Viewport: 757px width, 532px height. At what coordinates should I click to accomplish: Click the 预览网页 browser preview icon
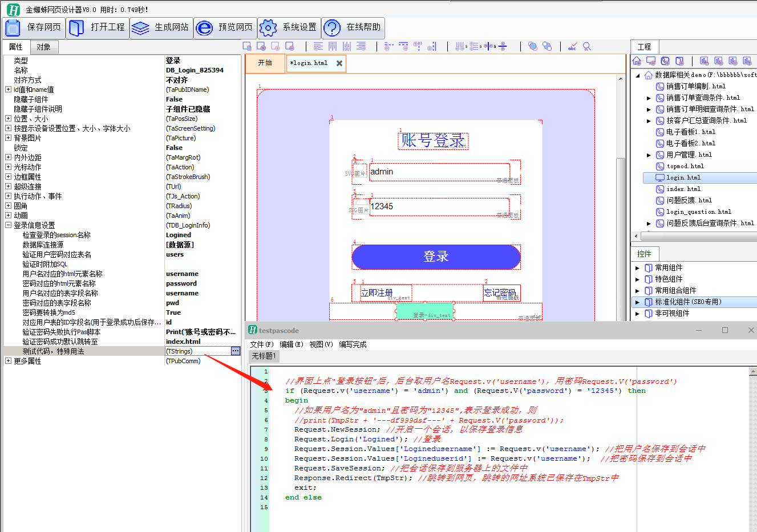pos(225,27)
